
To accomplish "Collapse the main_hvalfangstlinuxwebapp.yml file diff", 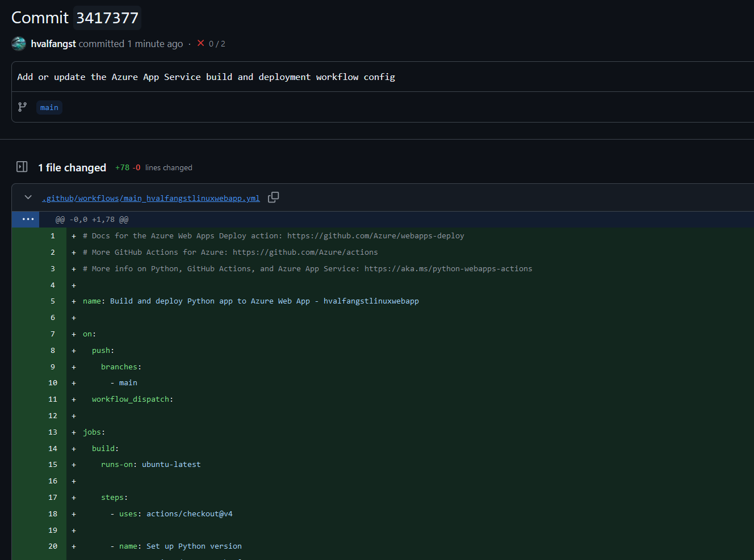I will click(x=28, y=197).
